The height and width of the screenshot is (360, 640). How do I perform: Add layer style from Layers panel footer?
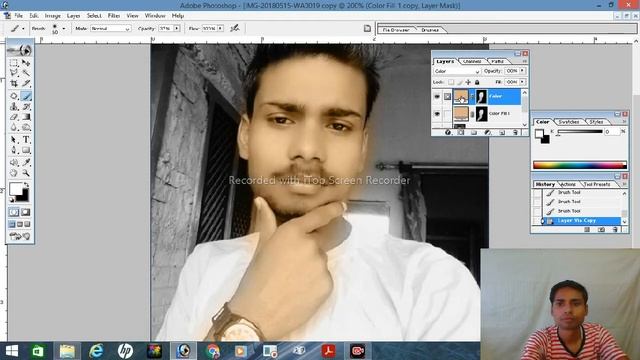[x=448, y=132]
